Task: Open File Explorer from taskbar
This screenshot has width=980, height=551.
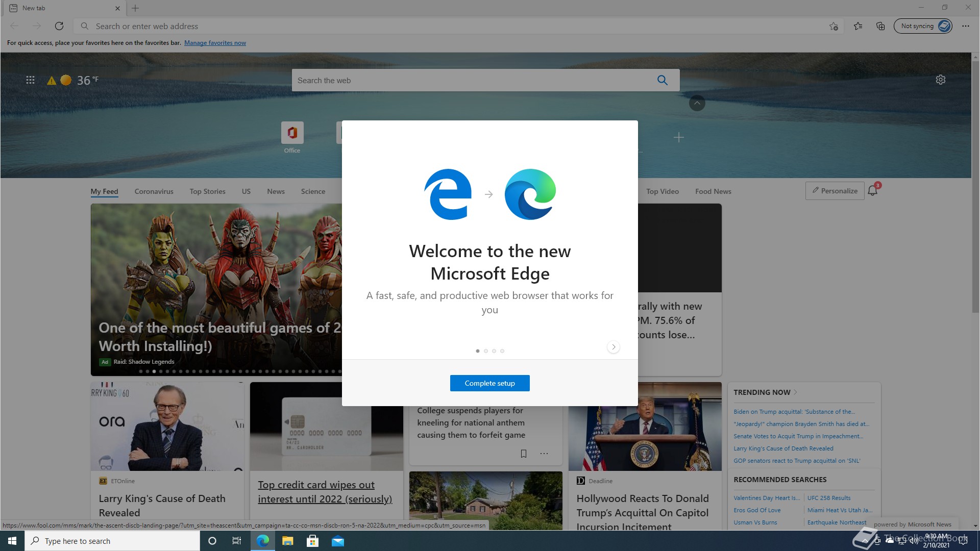Action: pos(287,541)
